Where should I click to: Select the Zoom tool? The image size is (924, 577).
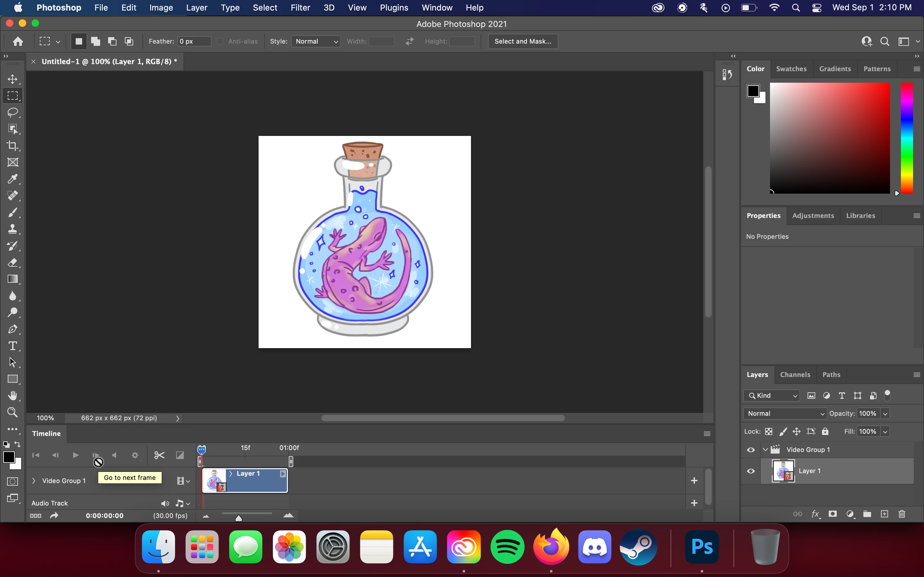click(x=13, y=412)
